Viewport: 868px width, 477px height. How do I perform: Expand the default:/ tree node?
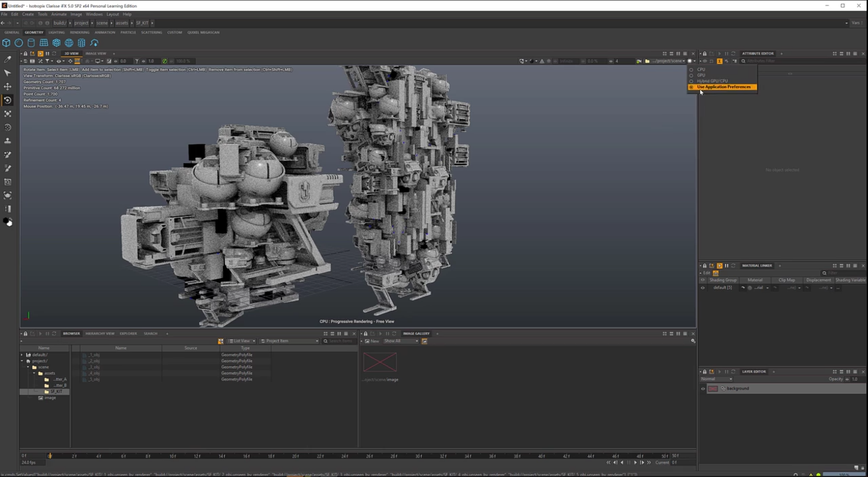pos(22,354)
